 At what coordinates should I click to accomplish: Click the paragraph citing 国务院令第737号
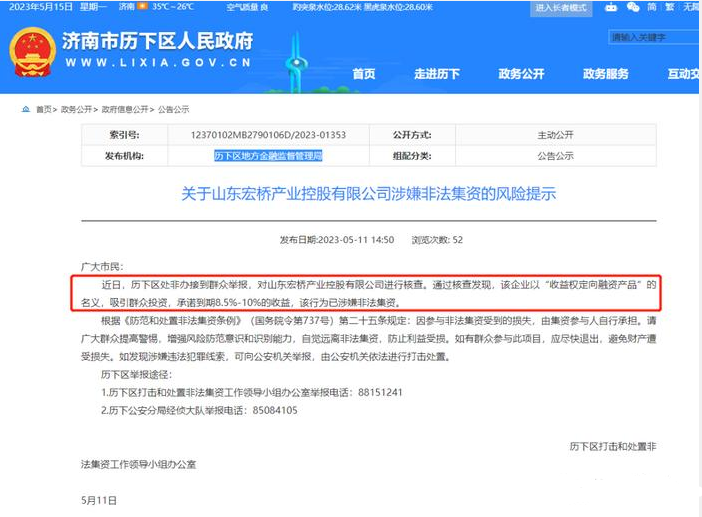click(368, 338)
